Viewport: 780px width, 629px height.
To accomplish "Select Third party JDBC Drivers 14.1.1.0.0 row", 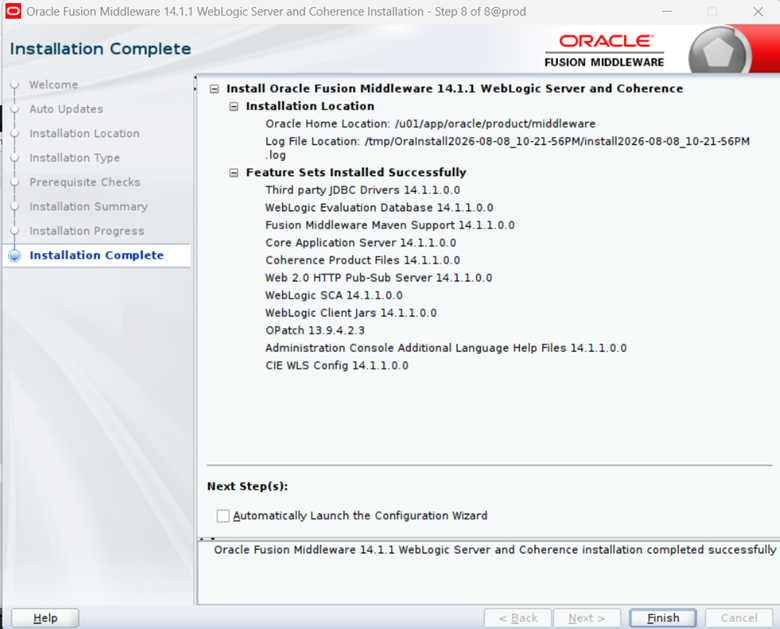I will 363,190.
